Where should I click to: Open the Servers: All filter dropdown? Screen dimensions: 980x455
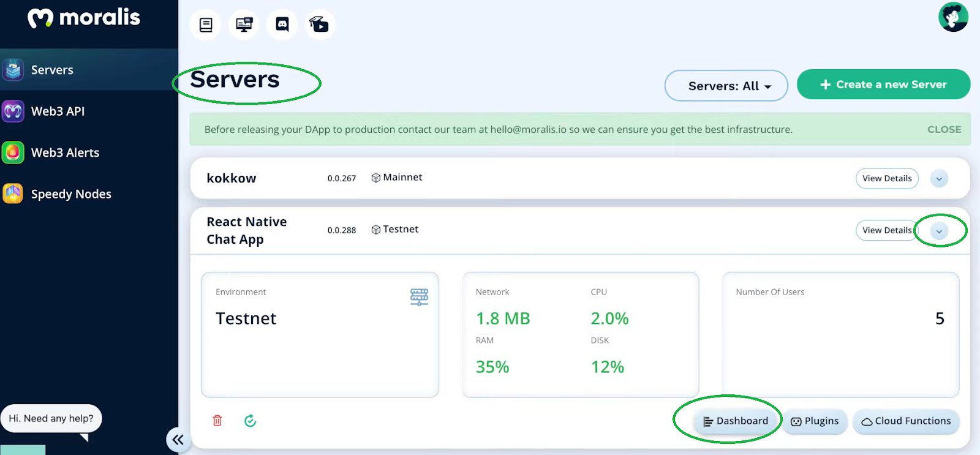(x=726, y=86)
